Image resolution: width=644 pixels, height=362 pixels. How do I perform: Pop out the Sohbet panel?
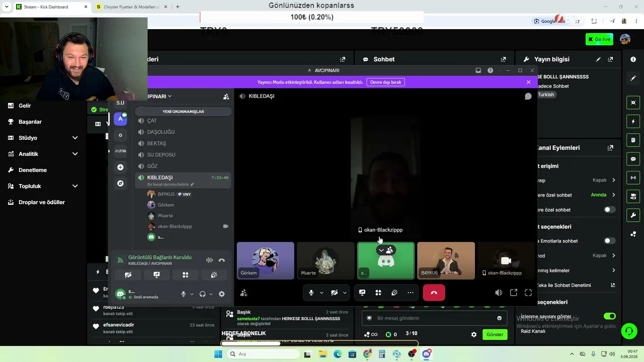(x=503, y=59)
